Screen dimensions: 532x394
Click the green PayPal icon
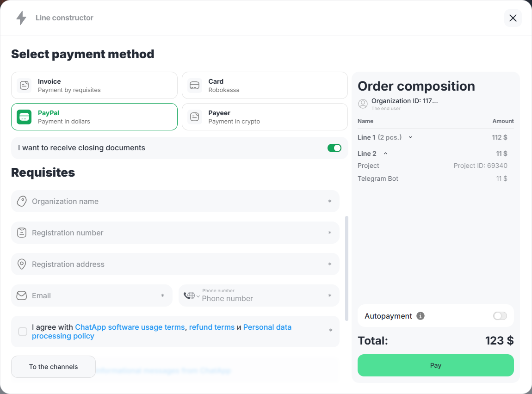pyautogui.click(x=24, y=117)
